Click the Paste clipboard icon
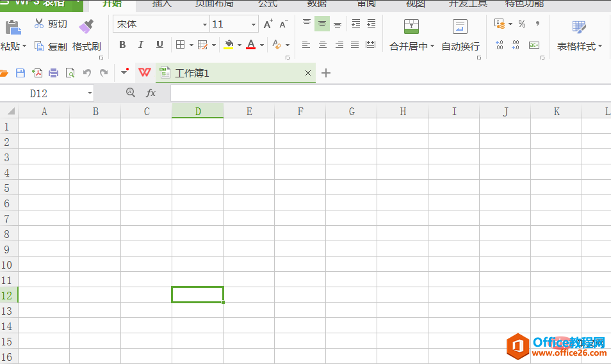 point(13,28)
